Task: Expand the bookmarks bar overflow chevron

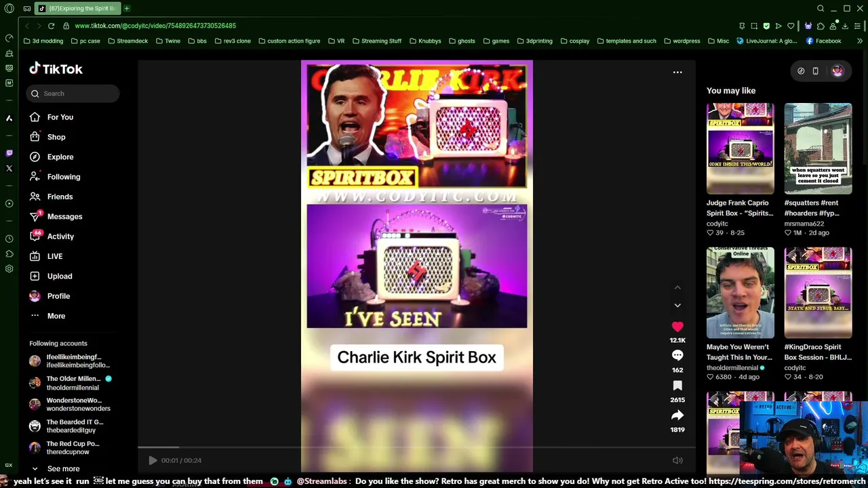Action: click(859, 41)
